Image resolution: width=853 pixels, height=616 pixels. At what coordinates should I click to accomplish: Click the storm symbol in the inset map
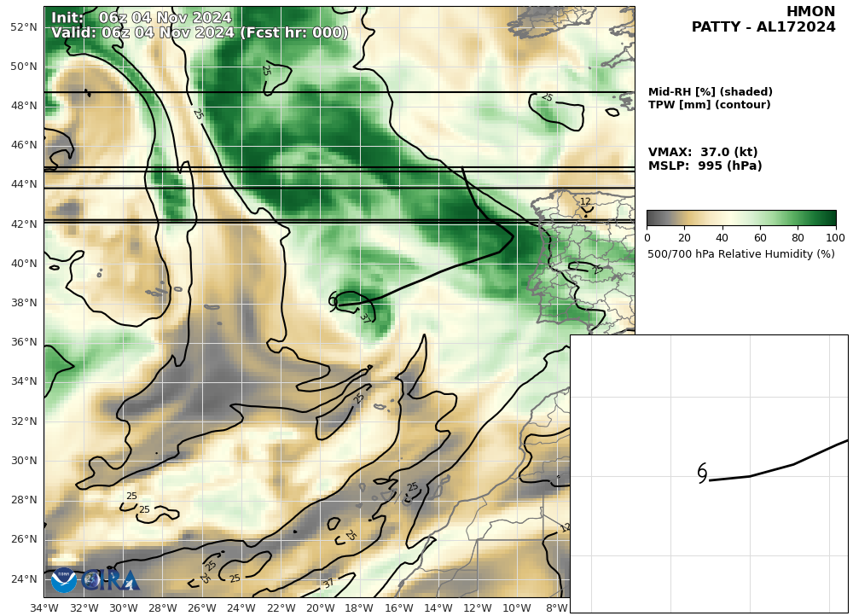click(702, 474)
